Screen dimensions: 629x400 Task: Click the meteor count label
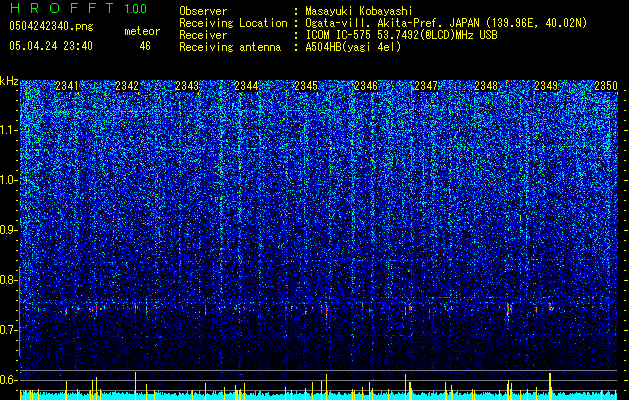click(142, 31)
